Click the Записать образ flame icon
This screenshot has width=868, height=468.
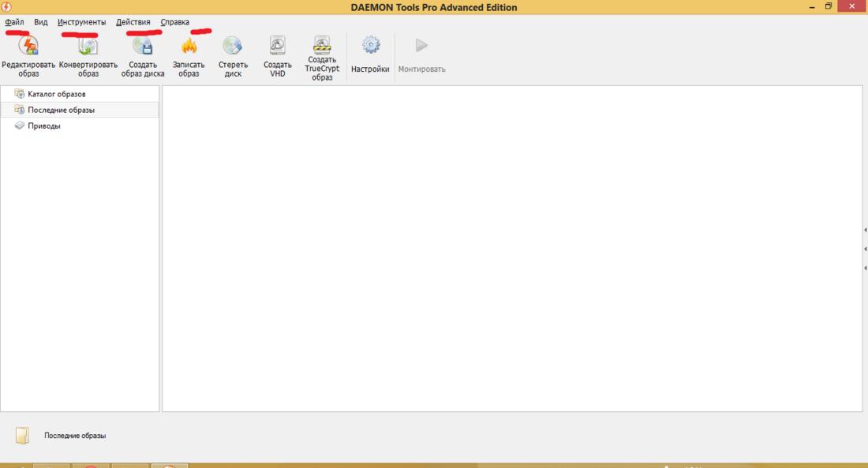pos(189,47)
